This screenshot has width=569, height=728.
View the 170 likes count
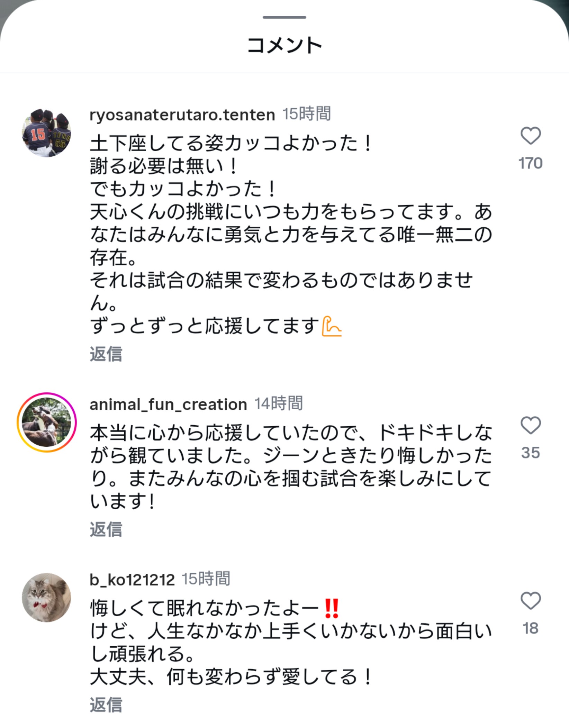tap(530, 163)
